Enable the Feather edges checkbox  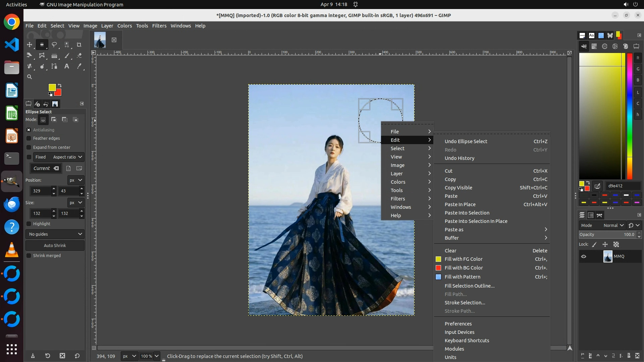(29, 138)
